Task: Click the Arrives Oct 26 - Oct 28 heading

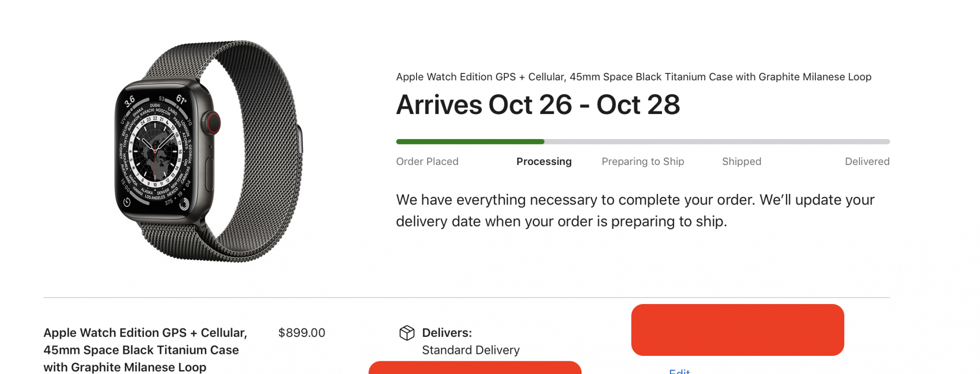Action: point(538,105)
